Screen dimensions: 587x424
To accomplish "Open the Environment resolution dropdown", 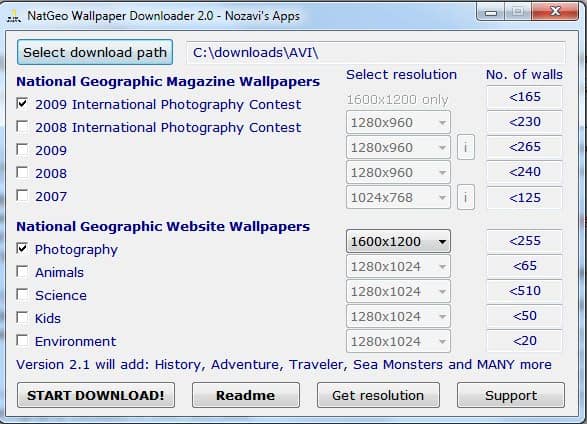I will 398,341.
